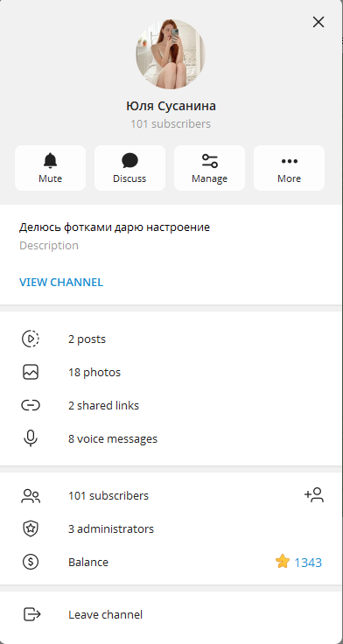The image size is (343, 644).
Task: Click the Leave channel exit icon
Action: point(31,614)
